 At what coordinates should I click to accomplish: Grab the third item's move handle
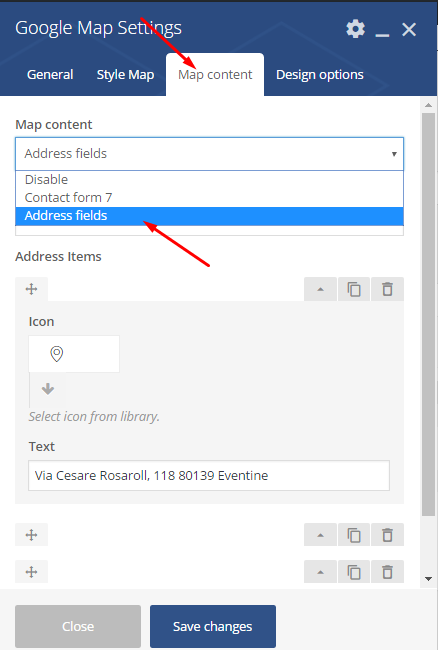click(31, 572)
